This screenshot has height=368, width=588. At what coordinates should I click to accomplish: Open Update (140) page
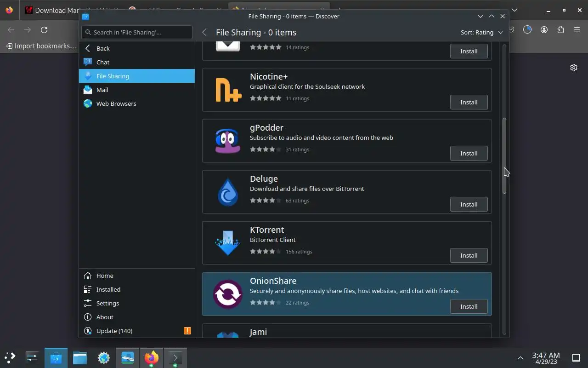tap(137, 331)
